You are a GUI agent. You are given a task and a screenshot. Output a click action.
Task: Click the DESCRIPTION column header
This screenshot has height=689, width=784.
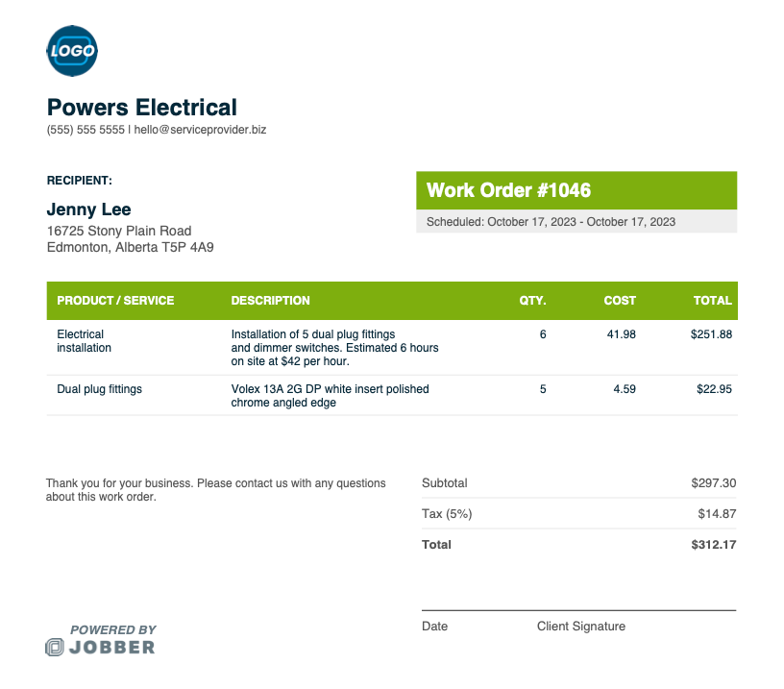point(271,301)
